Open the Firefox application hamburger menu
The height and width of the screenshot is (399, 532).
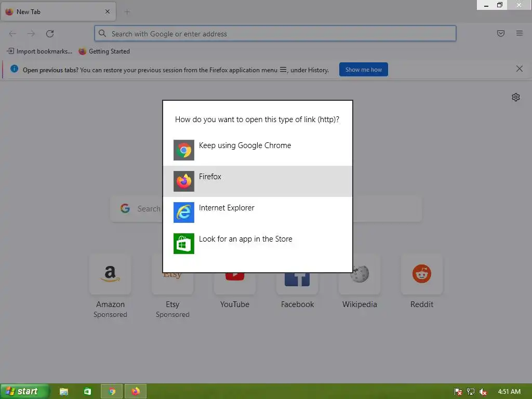pyautogui.click(x=520, y=33)
